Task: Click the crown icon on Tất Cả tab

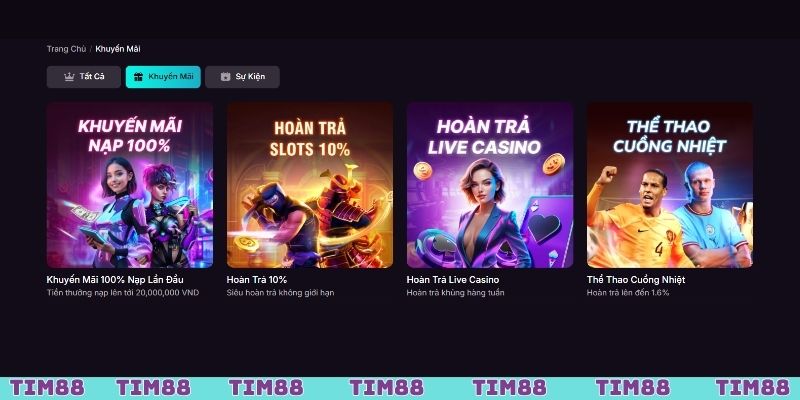Action: pos(69,77)
